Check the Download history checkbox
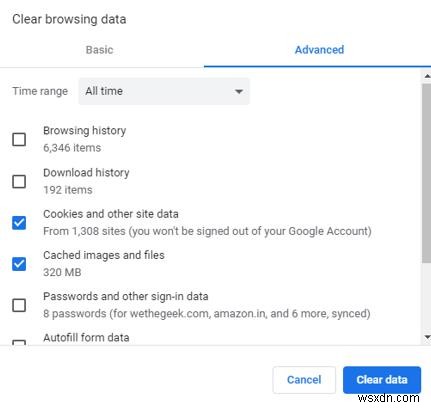The width and height of the screenshot is (431, 408). 19,181
